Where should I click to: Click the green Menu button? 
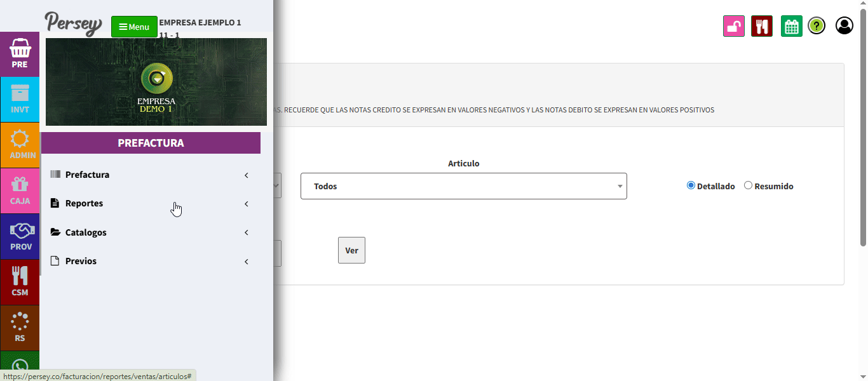(x=134, y=27)
